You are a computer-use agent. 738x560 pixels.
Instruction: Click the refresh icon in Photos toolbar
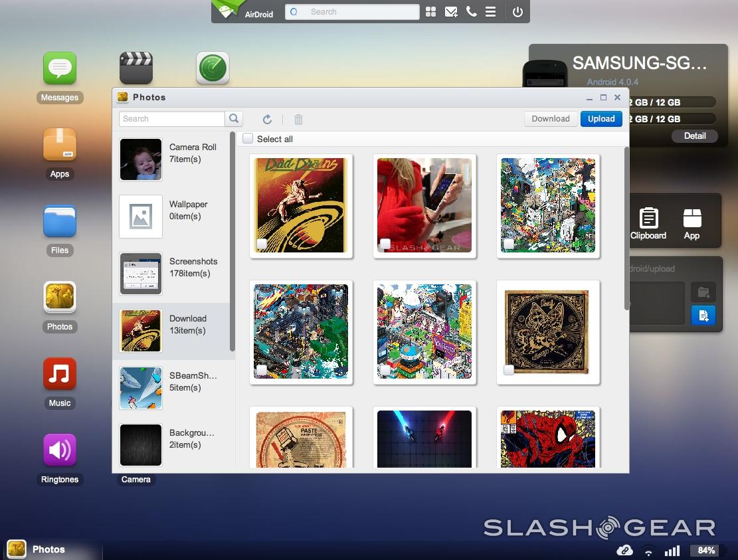(x=267, y=119)
